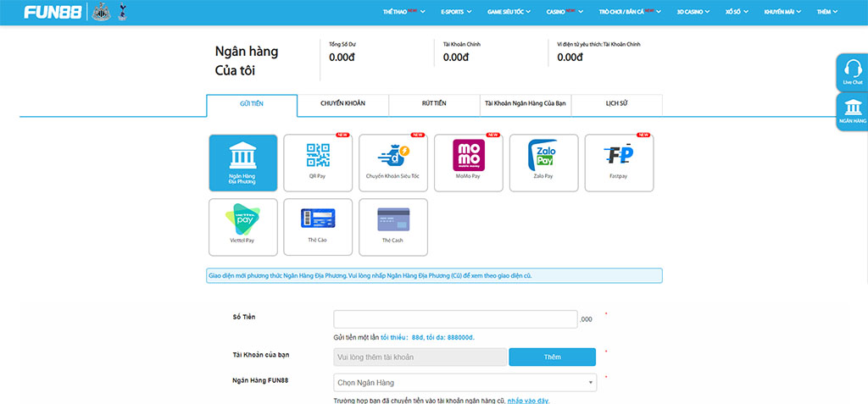Select Zalo Pay payment method
This screenshot has width=868, height=404.
(543, 163)
